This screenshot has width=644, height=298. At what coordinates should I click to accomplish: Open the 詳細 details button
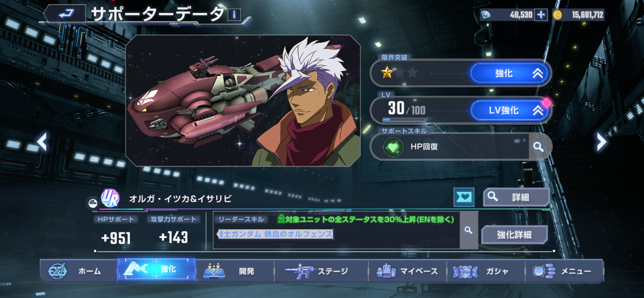point(516,197)
